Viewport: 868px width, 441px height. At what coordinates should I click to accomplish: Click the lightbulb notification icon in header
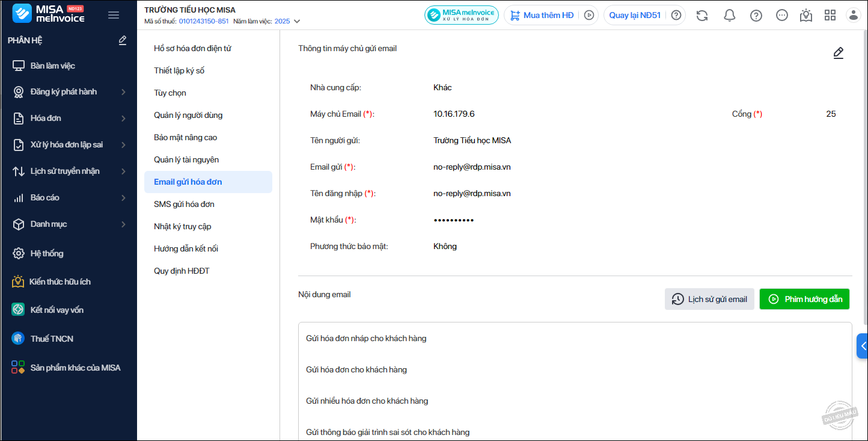click(806, 15)
